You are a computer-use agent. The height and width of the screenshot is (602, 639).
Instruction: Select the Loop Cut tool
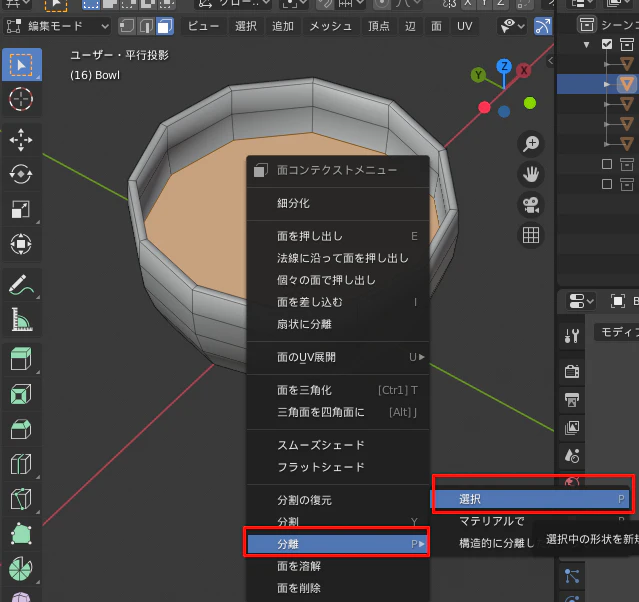pyautogui.click(x=21, y=464)
